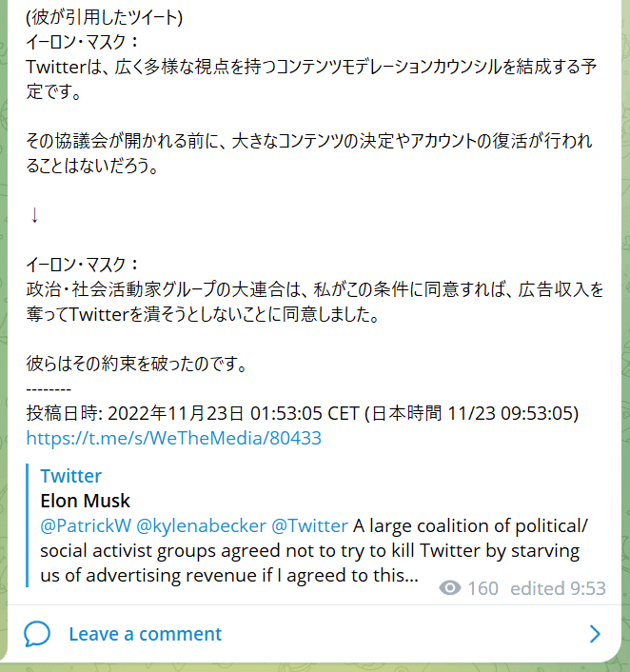This screenshot has width=630, height=672.
Task: Click the Leave a comment link
Action: (146, 634)
